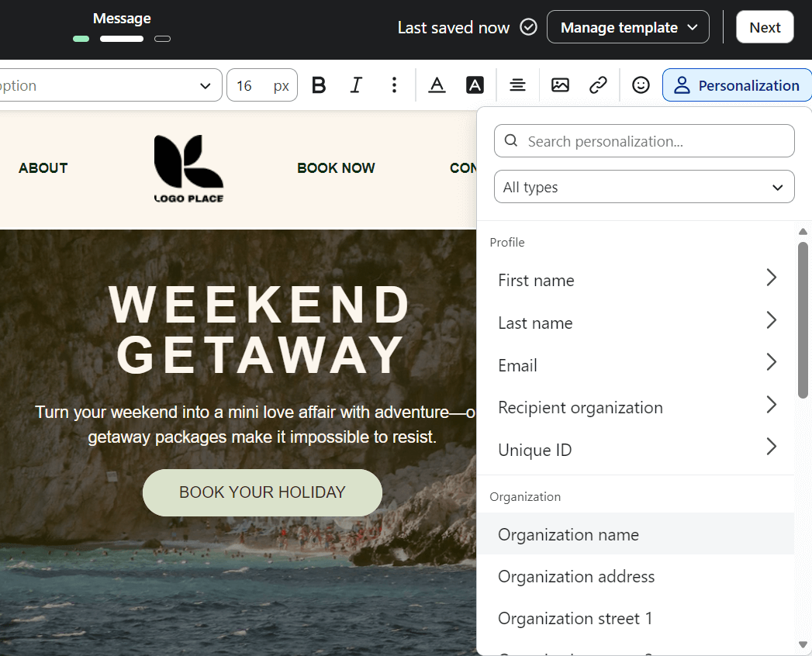
Task: Open the font selection dropdown
Action: 109,85
